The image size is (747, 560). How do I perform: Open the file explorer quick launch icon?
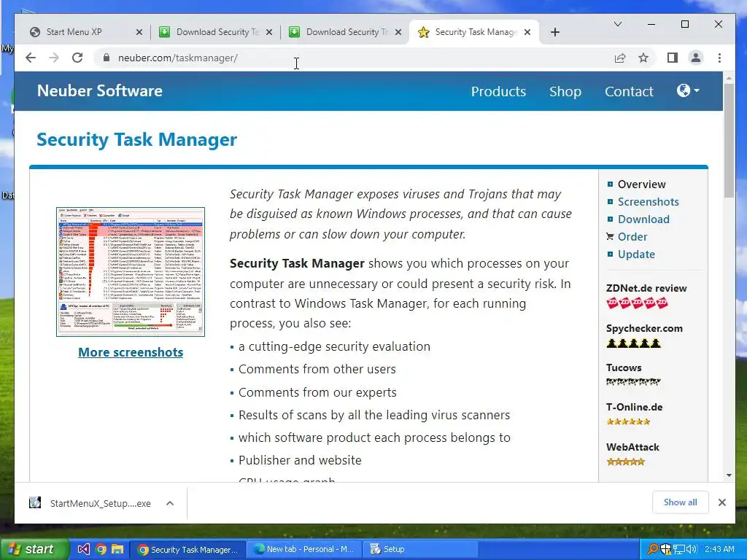click(117, 550)
